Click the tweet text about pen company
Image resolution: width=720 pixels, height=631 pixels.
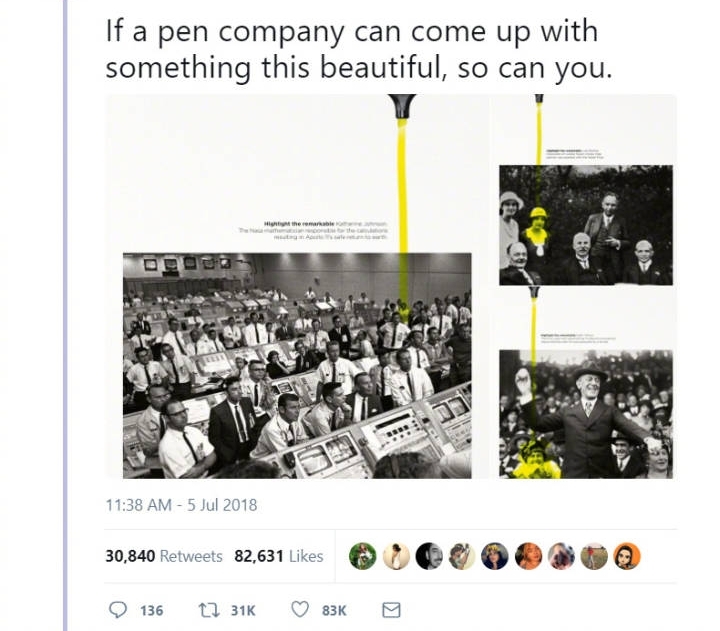coord(359,49)
